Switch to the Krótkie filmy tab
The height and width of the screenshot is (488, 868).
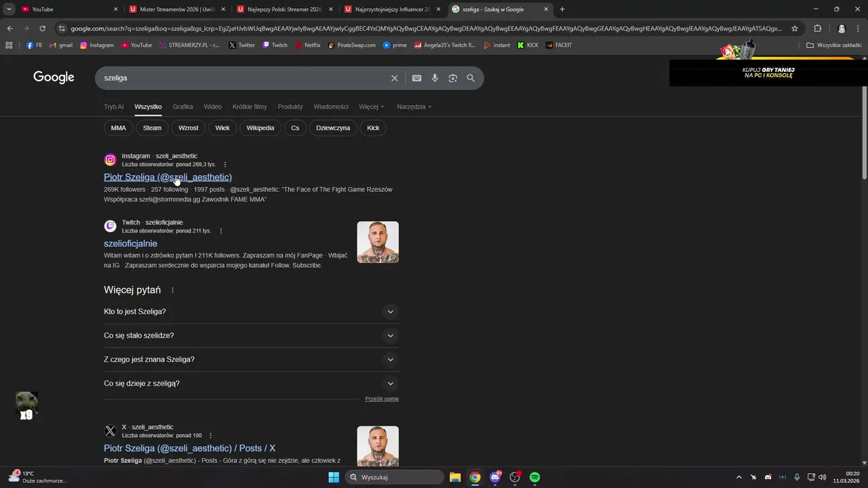tap(250, 106)
